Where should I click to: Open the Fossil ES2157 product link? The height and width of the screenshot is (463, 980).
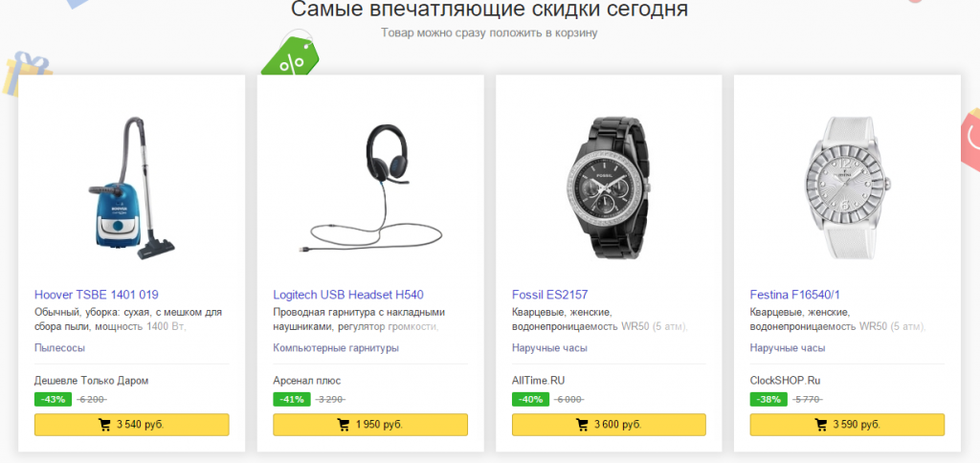[550, 295]
